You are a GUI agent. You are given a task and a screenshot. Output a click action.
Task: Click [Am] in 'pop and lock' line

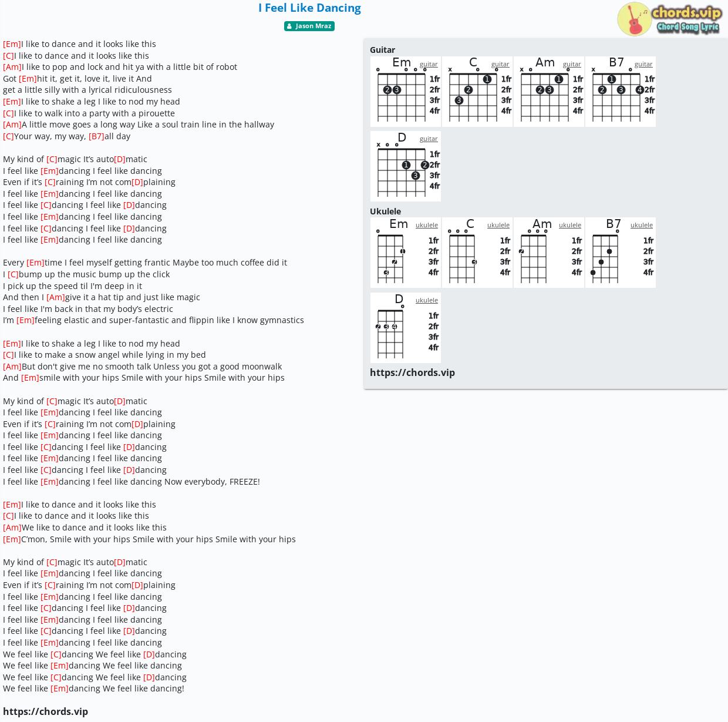coord(12,67)
